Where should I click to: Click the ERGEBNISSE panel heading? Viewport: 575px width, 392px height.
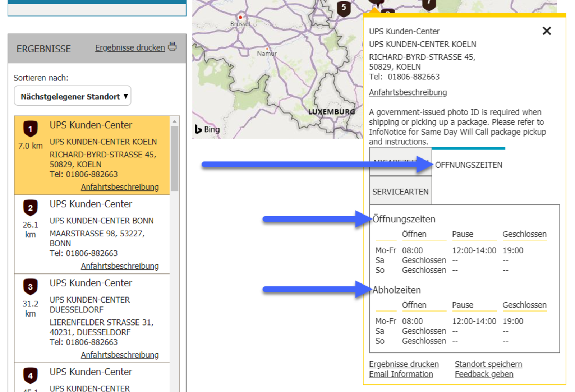click(43, 49)
